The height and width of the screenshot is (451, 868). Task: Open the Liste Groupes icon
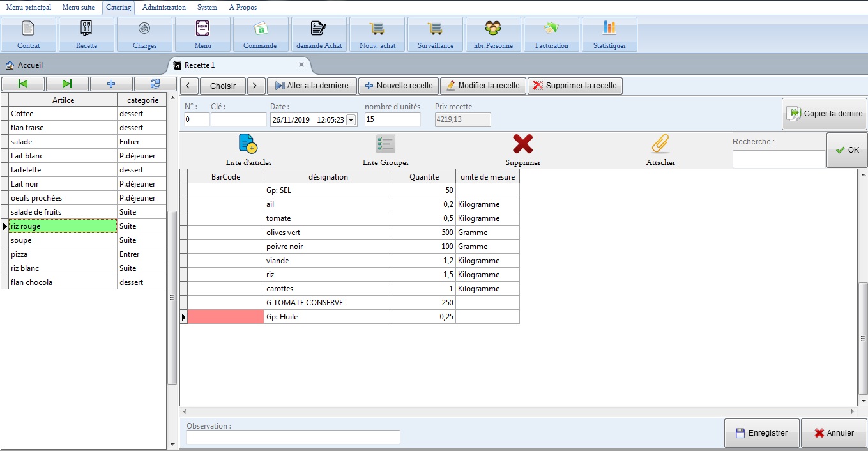385,144
